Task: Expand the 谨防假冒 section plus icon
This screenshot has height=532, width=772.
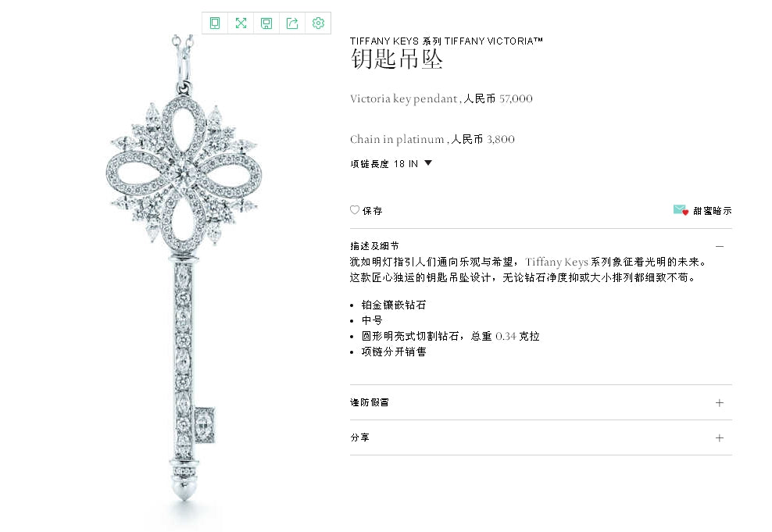Action: click(720, 402)
